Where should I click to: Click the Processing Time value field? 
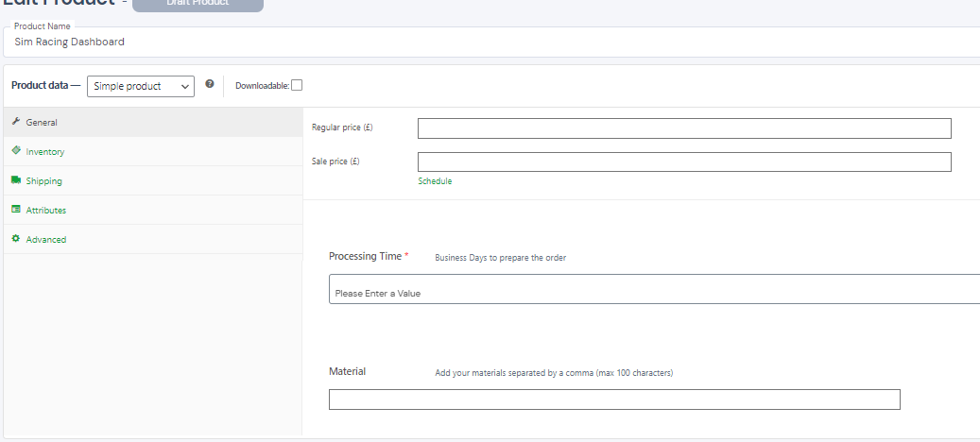click(x=654, y=289)
